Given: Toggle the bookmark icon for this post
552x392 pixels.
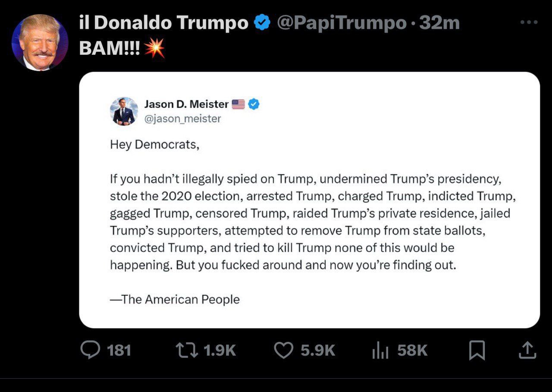Looking at the screenshot, I should coord(477,350).
